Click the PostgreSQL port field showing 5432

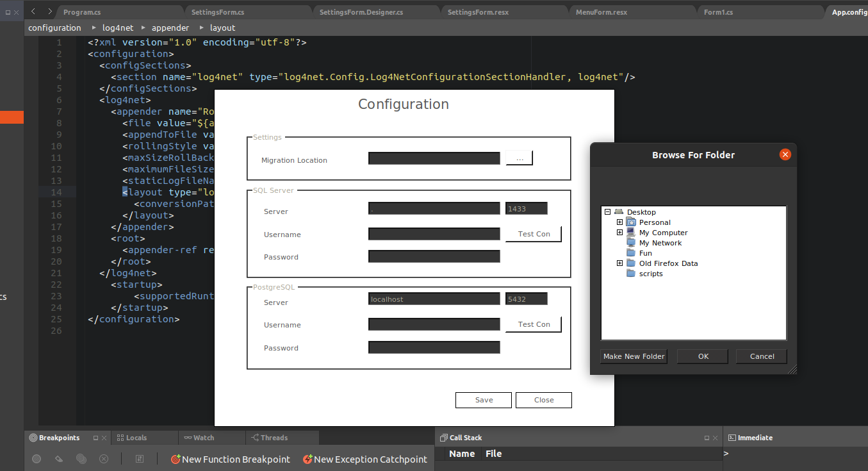click(x=527, y=299)
